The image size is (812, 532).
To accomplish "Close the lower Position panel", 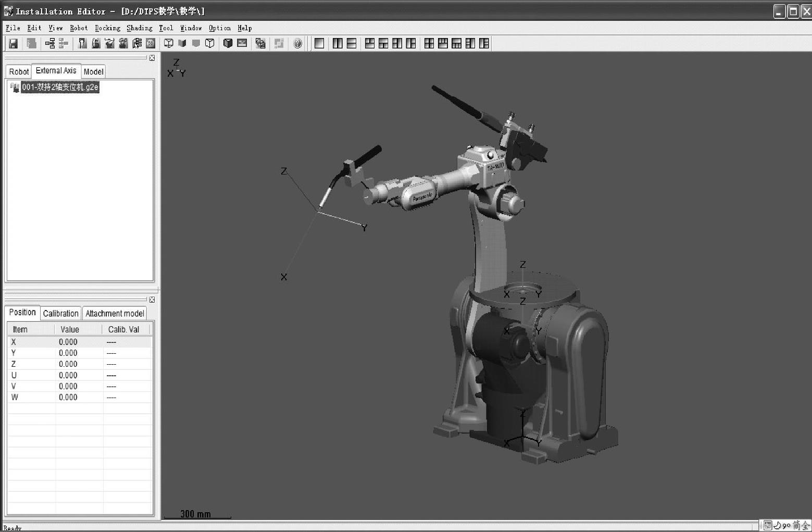I will pos(152,300).
